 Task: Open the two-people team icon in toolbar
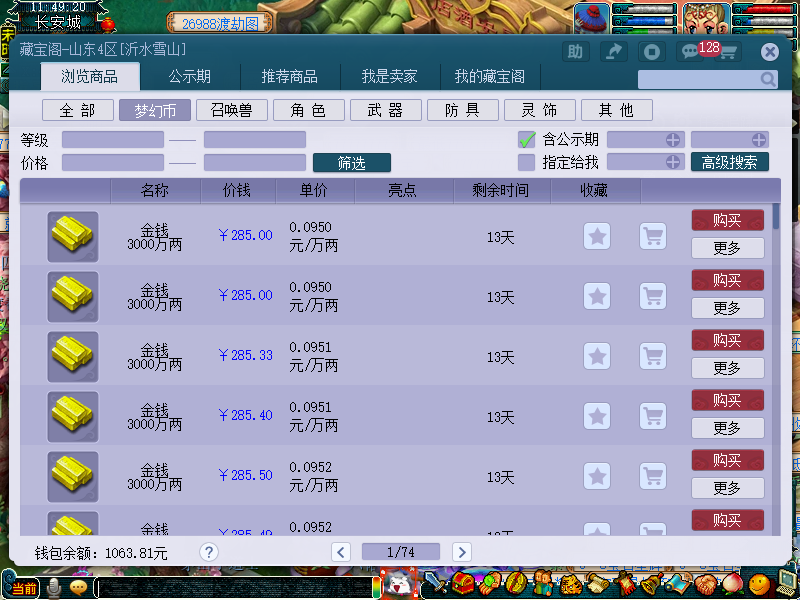click(543, 583)
